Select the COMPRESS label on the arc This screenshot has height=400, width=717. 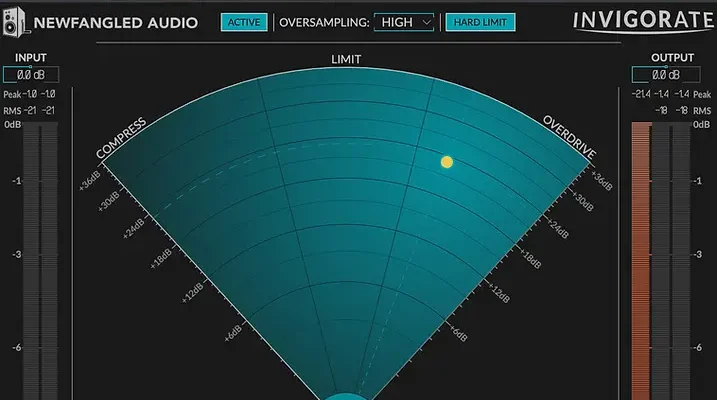coord(121,138)
